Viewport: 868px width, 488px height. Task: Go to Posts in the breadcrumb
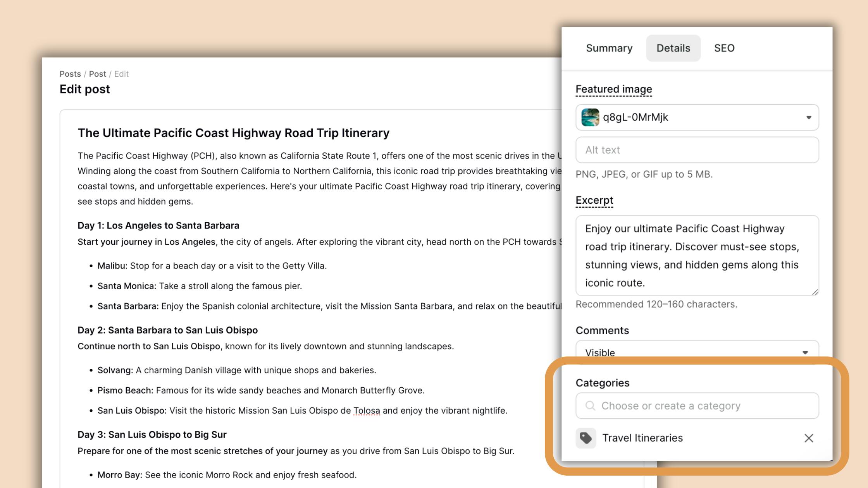pyautogui.click(x=70, y=74)
